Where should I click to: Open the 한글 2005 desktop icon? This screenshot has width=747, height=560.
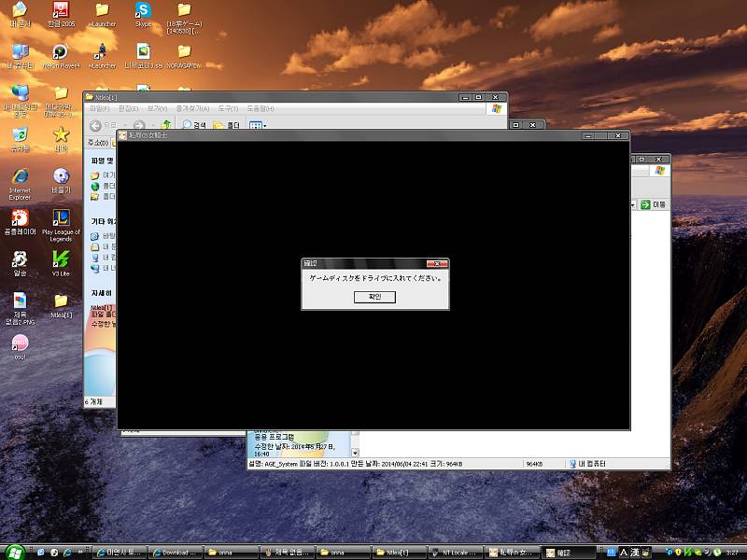tap(61, 11)
